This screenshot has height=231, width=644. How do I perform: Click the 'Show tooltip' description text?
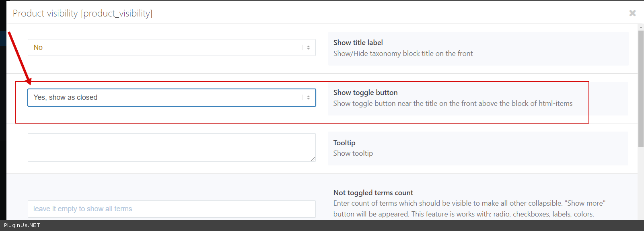(x=353, y=153)
